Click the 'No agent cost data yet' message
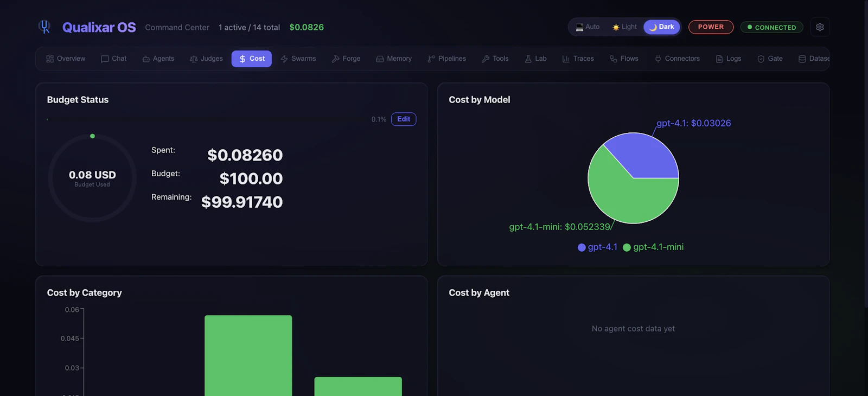Viewport: 868px width, 396px height. tap(633, 329)
